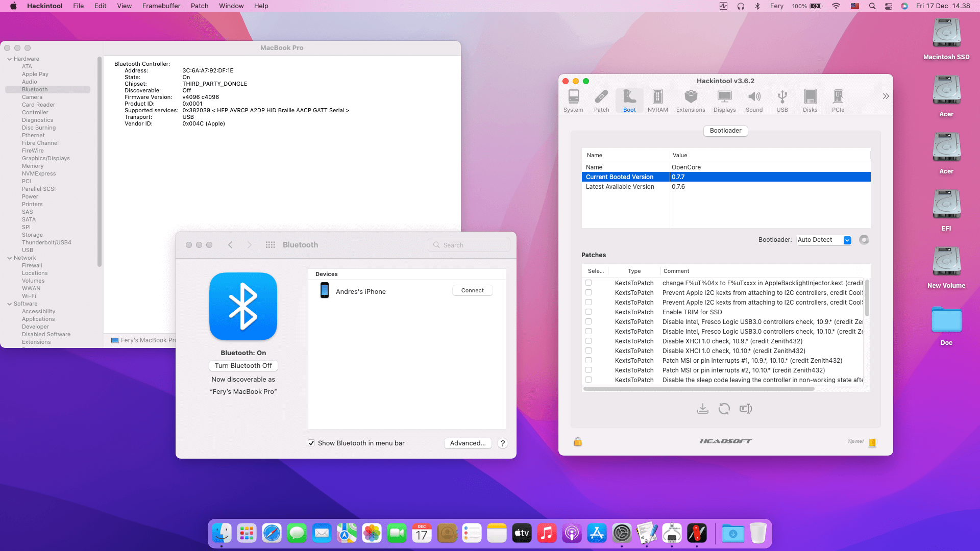Open the Displays toolbar icon

pos(724,101)
